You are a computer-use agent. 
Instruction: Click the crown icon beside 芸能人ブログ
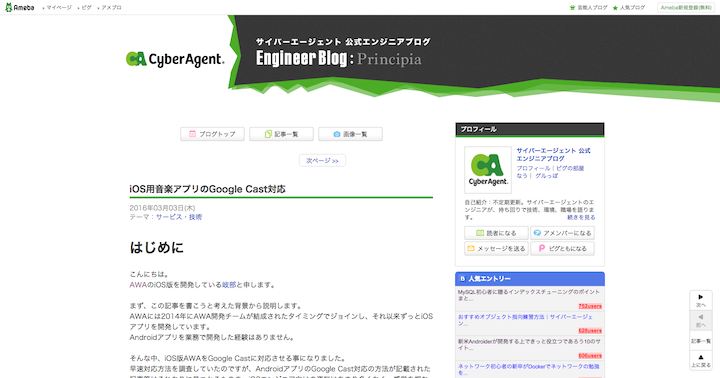[x=572, y=8]
